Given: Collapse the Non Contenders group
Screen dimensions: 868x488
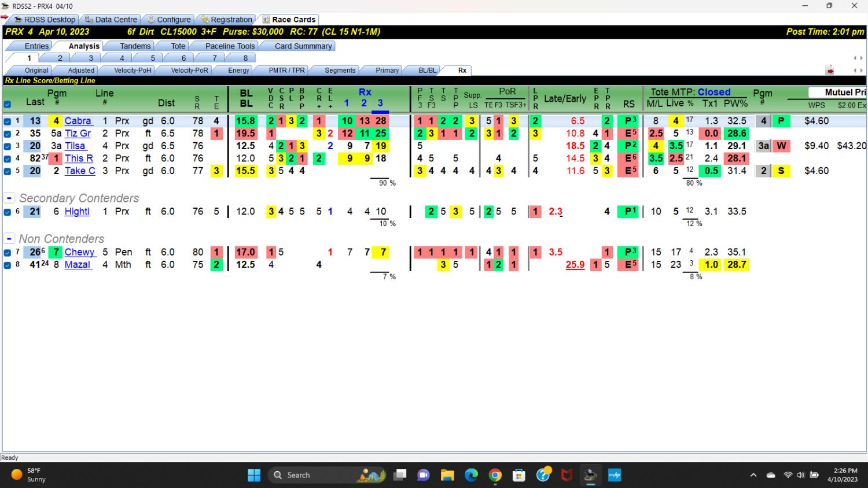Looking at the screenshot, I should click(x=9, y=239).
